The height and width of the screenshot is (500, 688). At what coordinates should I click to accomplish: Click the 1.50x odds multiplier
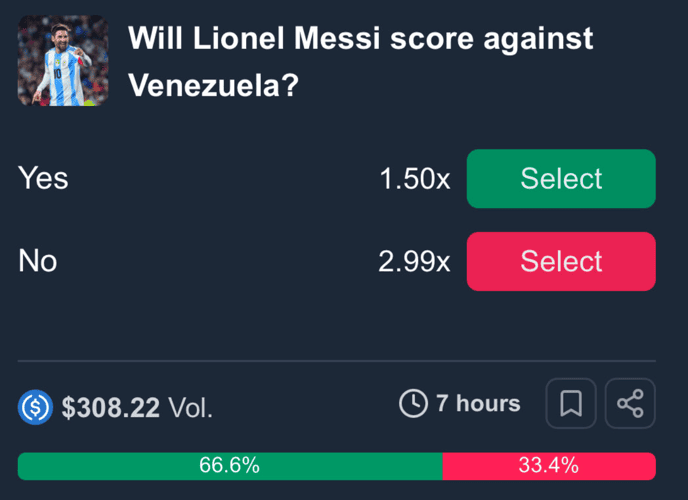click(x=414, y=179)
